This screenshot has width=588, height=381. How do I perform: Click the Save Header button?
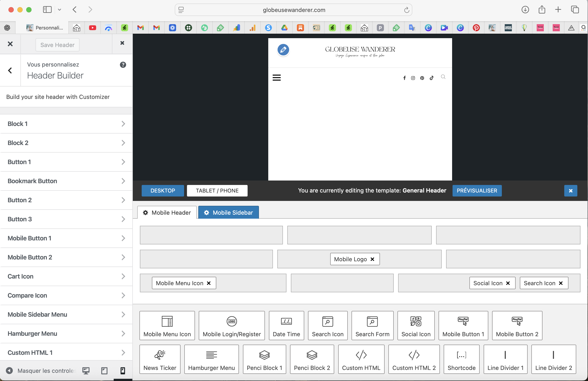click(x=57, y=45)
